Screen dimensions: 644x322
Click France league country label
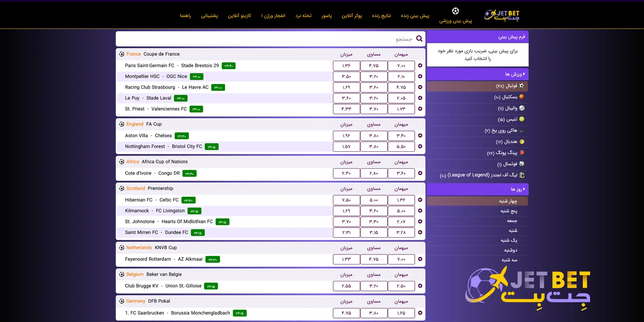(134, 54)
